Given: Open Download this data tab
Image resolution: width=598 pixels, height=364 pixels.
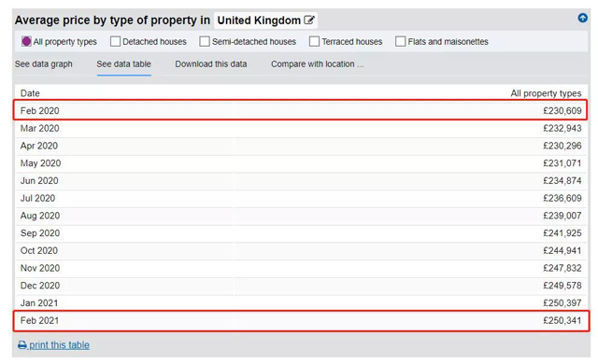Looking at the screenshot, I should 211,64.
